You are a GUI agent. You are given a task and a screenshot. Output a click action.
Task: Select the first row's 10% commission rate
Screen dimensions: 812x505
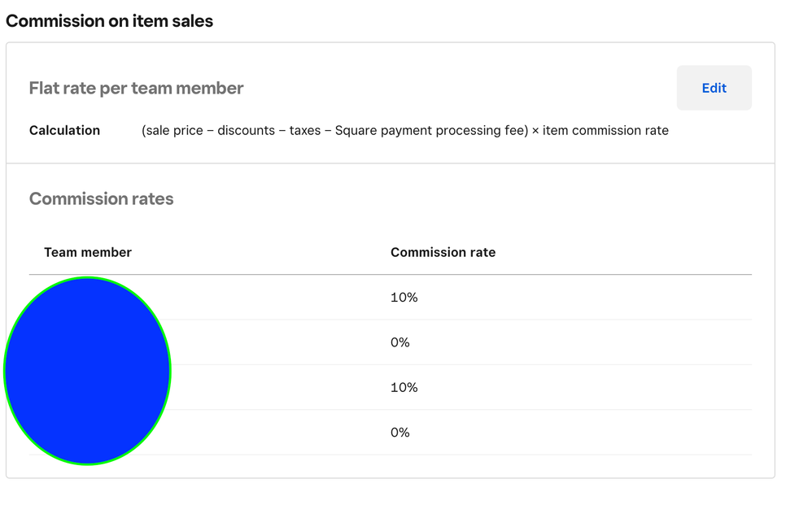point(404,298)
